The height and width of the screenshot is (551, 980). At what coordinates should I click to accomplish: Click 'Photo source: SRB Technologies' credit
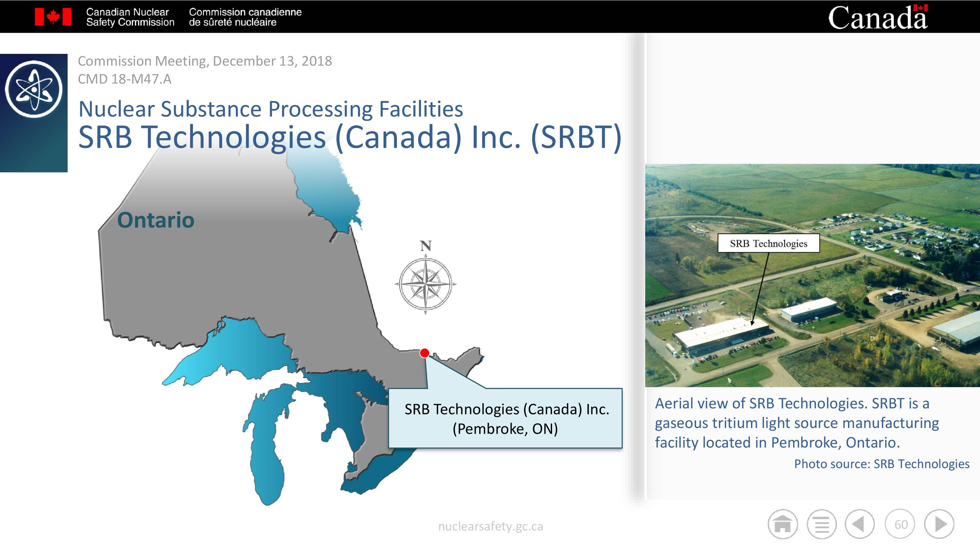point(882,464)
